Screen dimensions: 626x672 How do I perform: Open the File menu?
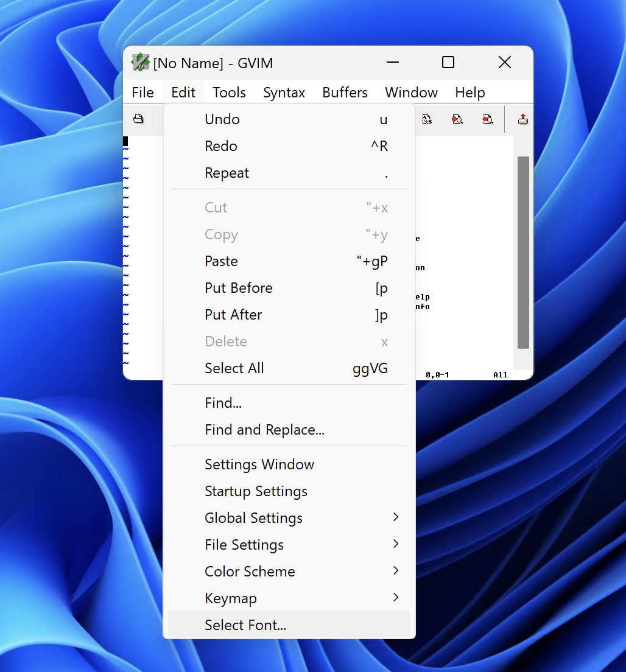[x=143, y=92]
